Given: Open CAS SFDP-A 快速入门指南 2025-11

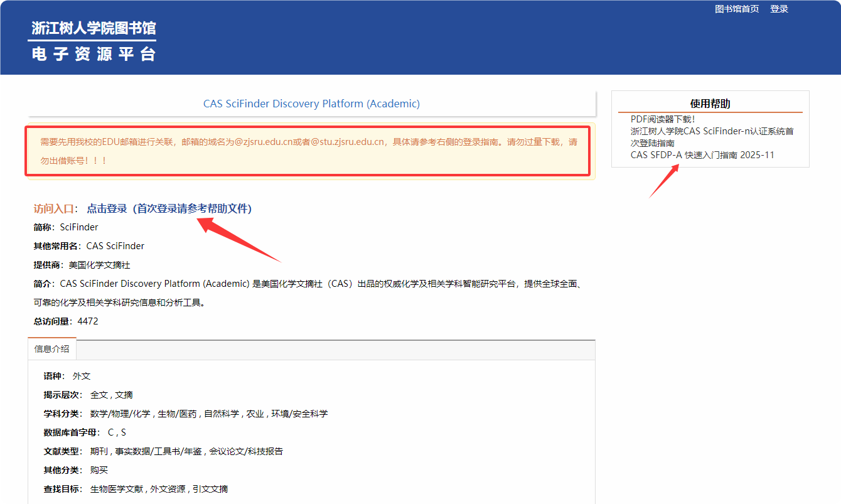Looking at the screenshot, I should pyautogui.click(x=702, y=155).
